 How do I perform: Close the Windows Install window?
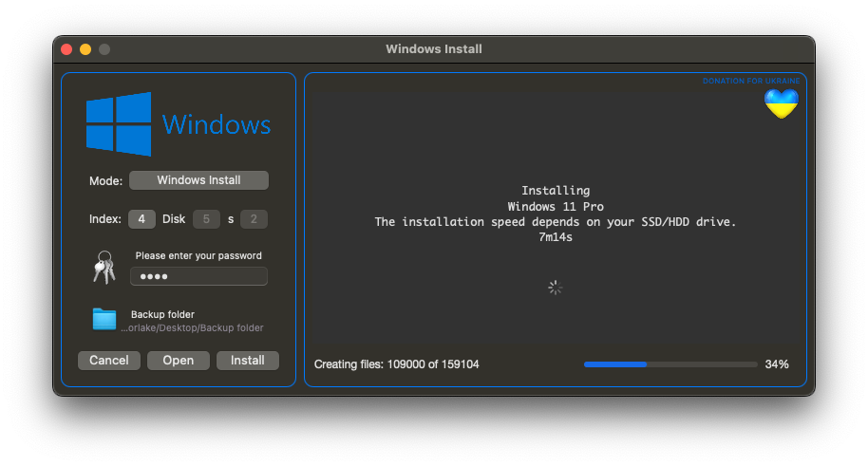coord(67,49)
